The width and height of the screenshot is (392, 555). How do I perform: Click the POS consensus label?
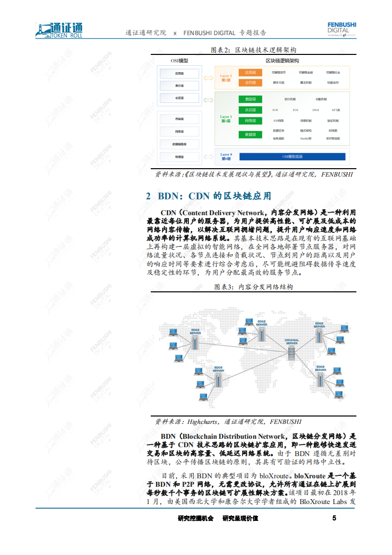click(296, 110)
